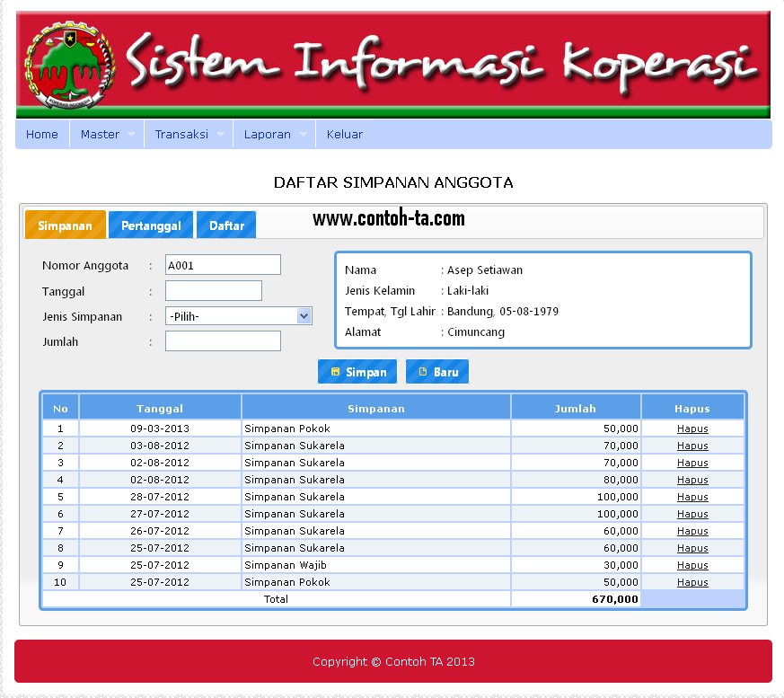Switch to the Pertanggal tab

(x=150, y=225)
